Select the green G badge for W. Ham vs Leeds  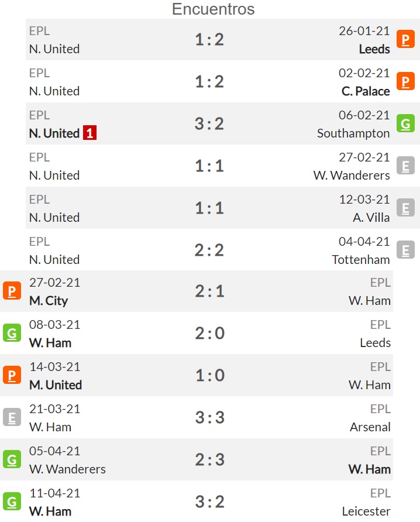click(12, 333)
